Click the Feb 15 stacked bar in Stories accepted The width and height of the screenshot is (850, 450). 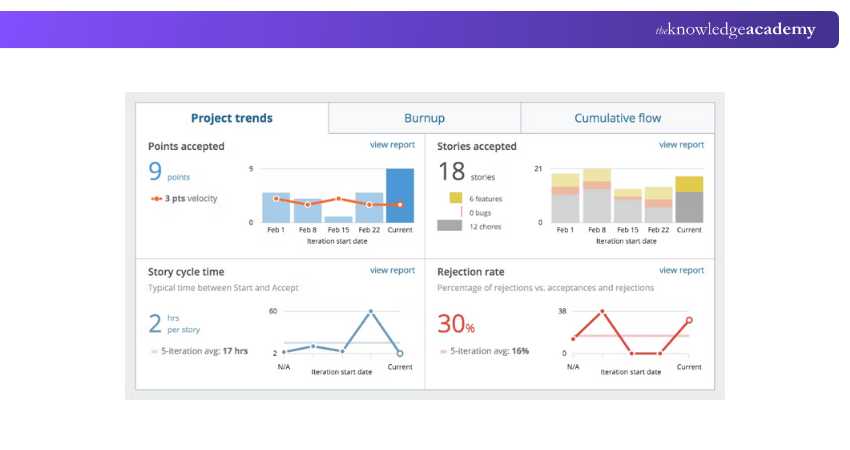pos(628,206)
